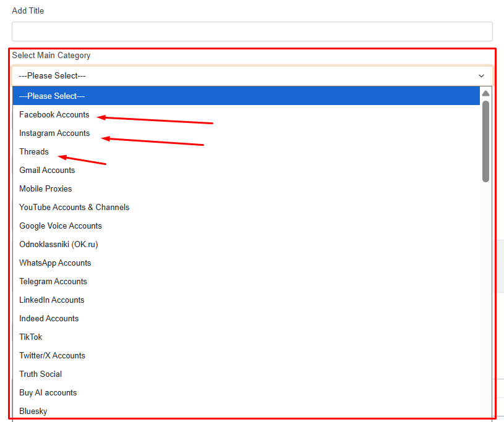Image resolution: width=504 pixels, height=422 pixels.
Task: Choose Facebook Accounts from the list
Action: click(x=246, y=115)
